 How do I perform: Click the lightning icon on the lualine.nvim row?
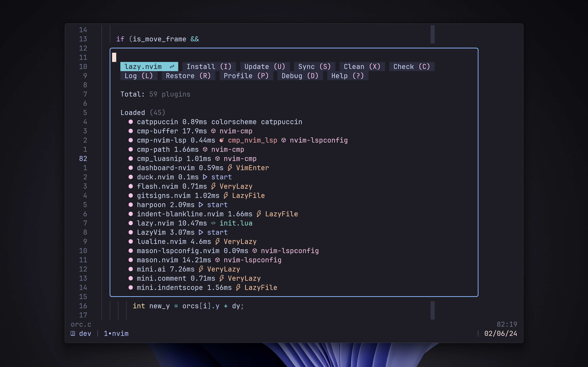(x=217, y=241)
